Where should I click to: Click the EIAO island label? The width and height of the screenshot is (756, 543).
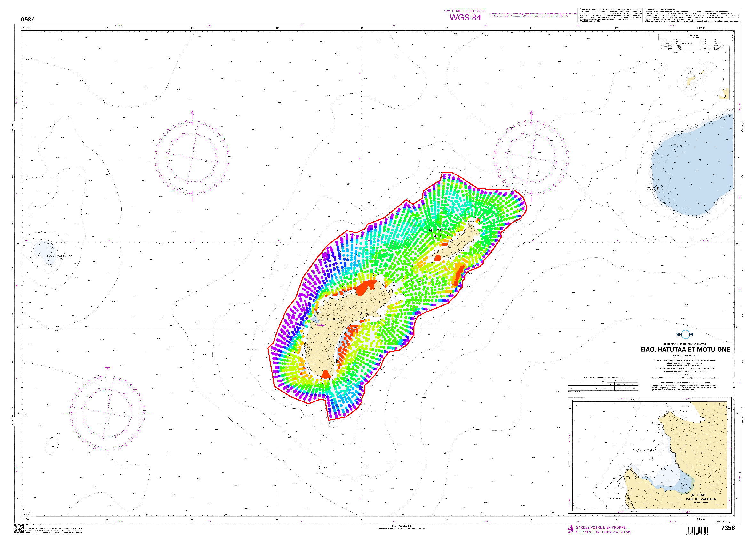(x=333, y=319)
